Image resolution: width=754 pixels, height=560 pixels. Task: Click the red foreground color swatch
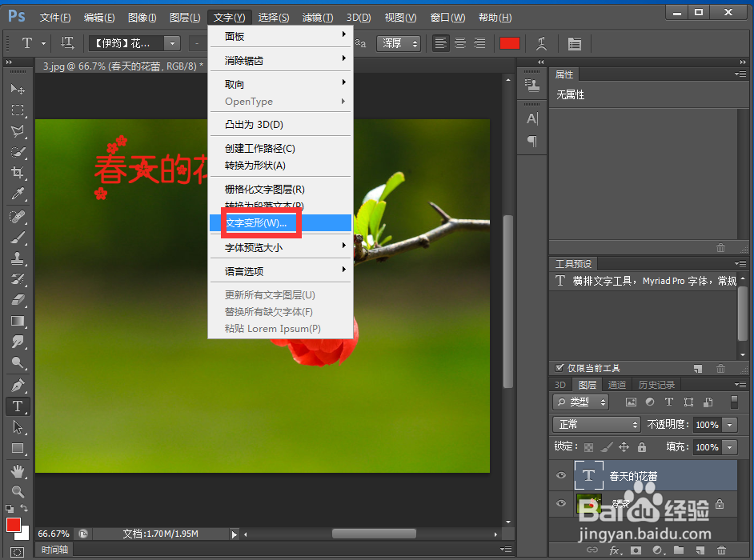(x=14, y=525)
